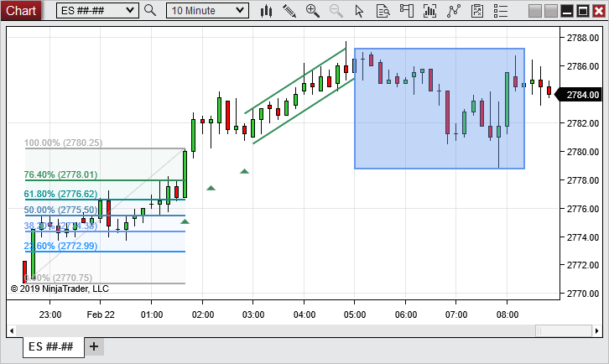Viewport: 609px width, 364px height.
Task: Select the ES ##-## bottom tab
Action: pos(51,346)
